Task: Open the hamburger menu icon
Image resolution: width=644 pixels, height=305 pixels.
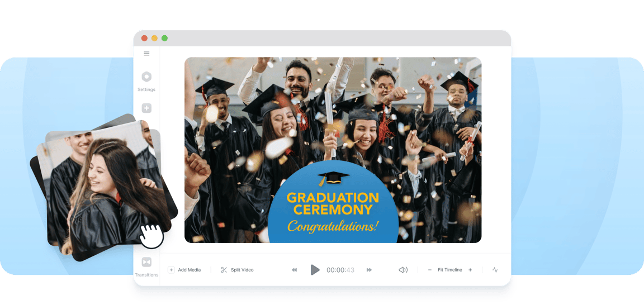Action: [x=146, y=54]
